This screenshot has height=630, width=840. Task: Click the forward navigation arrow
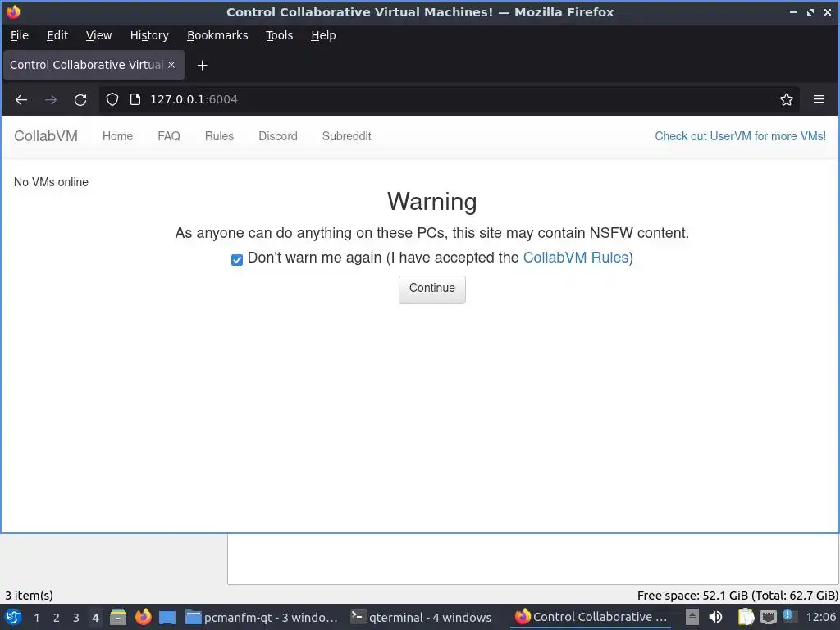coord(51,99)
